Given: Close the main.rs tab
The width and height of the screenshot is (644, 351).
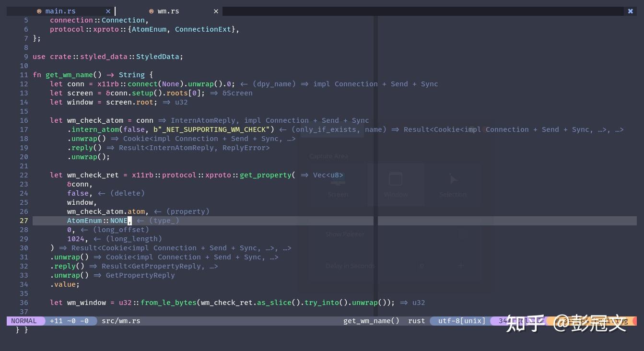Looking at the screenshot, I should [108, 11].
